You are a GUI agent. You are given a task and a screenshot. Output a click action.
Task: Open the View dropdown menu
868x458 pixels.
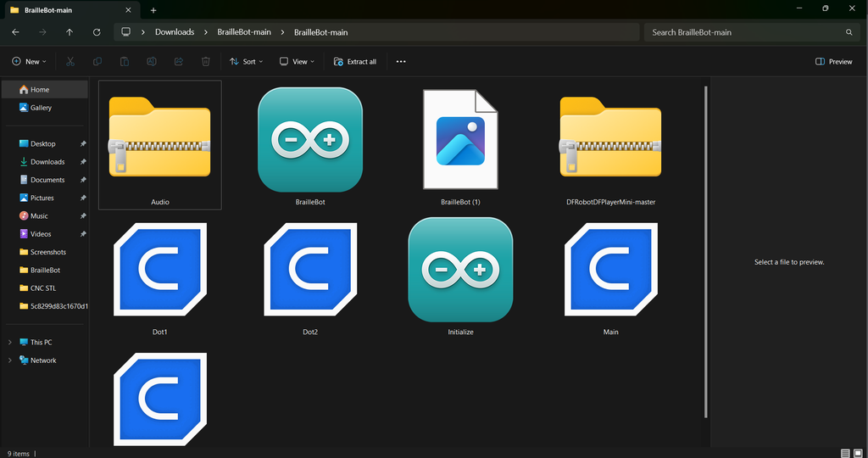tap(297, 61)
